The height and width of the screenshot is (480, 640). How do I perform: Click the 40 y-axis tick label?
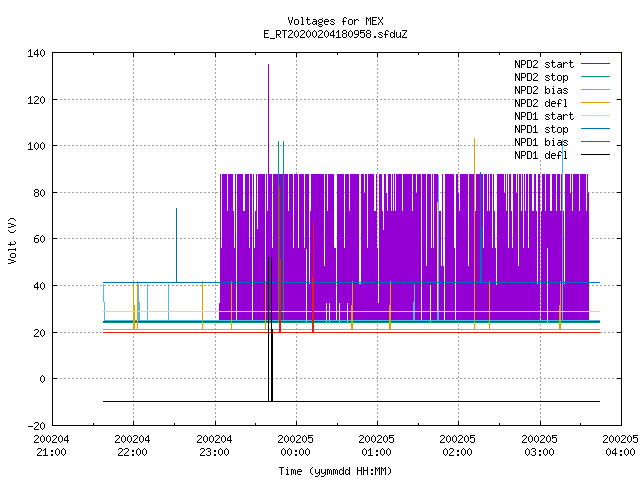(40, 286)
